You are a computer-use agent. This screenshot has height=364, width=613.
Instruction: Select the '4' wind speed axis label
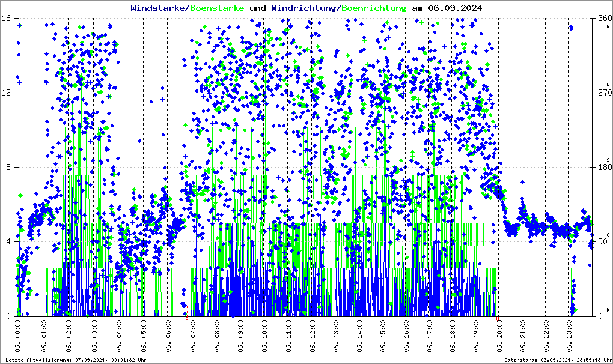pos(8,241)
